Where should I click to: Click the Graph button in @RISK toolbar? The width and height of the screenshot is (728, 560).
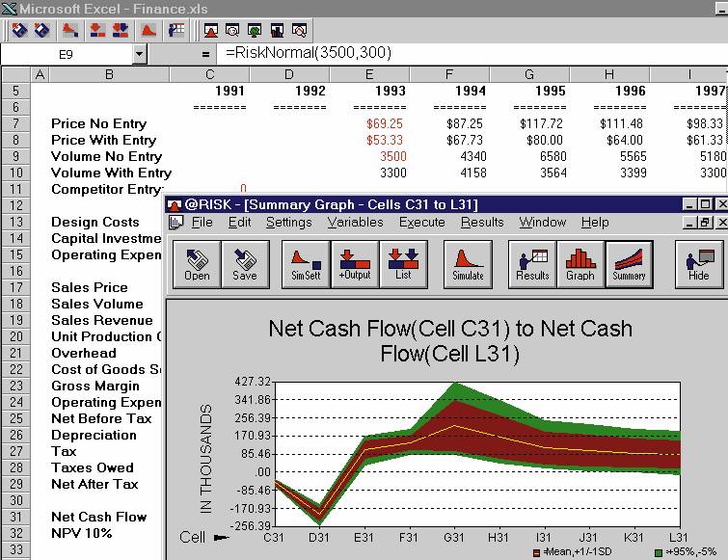pos(580,264)
